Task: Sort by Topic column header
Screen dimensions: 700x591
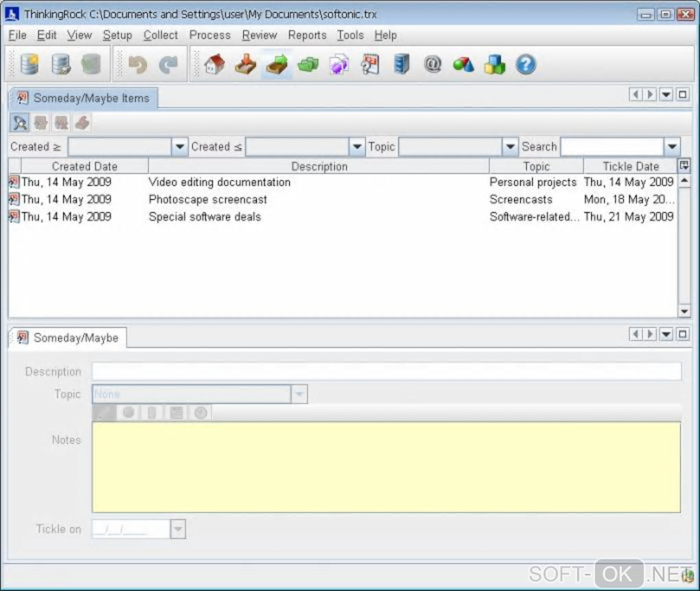Action: tap(536, 166)
